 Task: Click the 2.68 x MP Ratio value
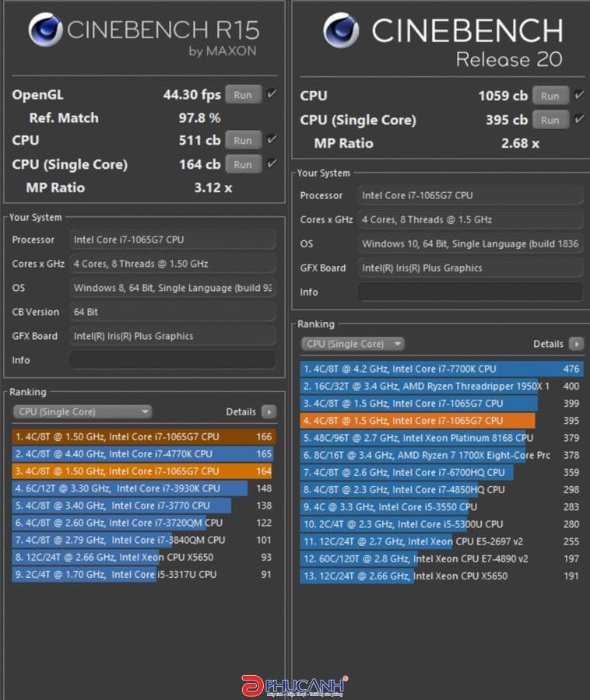coord(520,143)
